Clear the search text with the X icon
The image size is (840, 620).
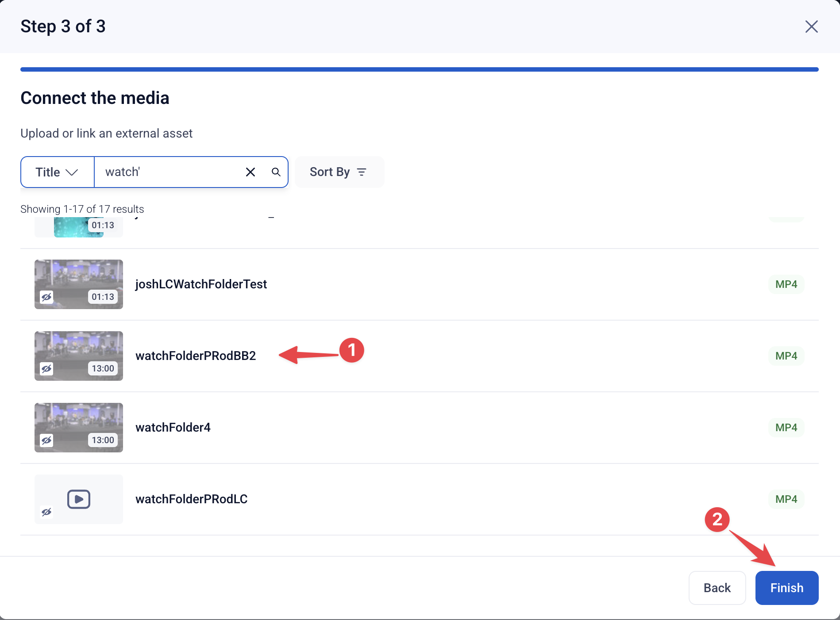tap(250, 172)
